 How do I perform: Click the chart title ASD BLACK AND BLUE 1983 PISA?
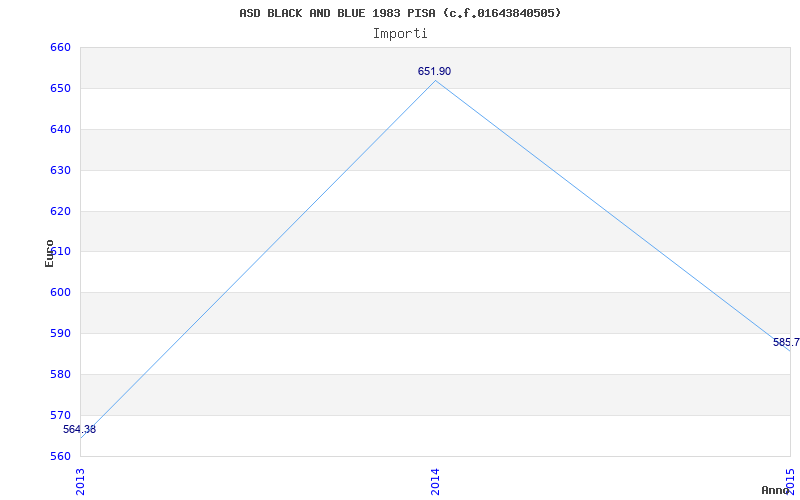400,13
